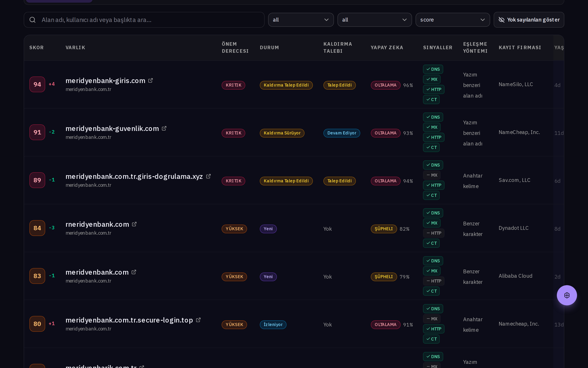This screenshot has width=588, height=368.
Task: Open rneridyenbank.com entry
Action: (x=97, y=224)
